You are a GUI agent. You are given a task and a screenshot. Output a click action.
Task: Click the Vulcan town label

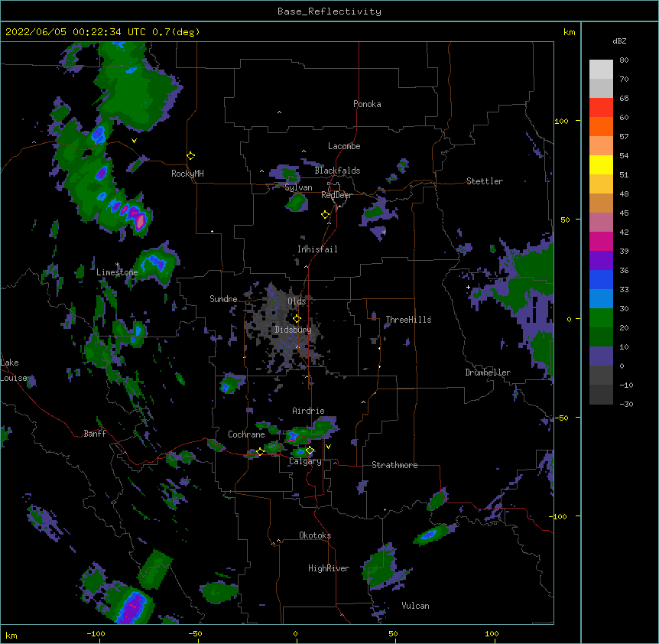(x=415, y=606)
